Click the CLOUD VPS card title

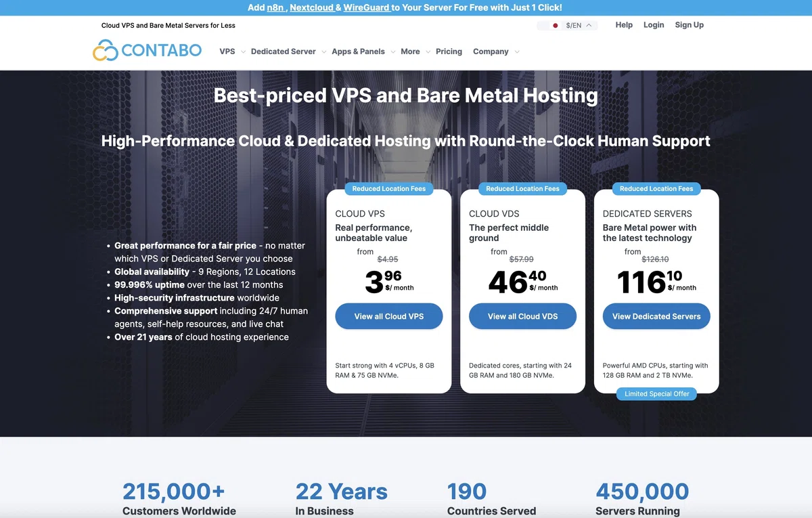click(x=360, y=213)
